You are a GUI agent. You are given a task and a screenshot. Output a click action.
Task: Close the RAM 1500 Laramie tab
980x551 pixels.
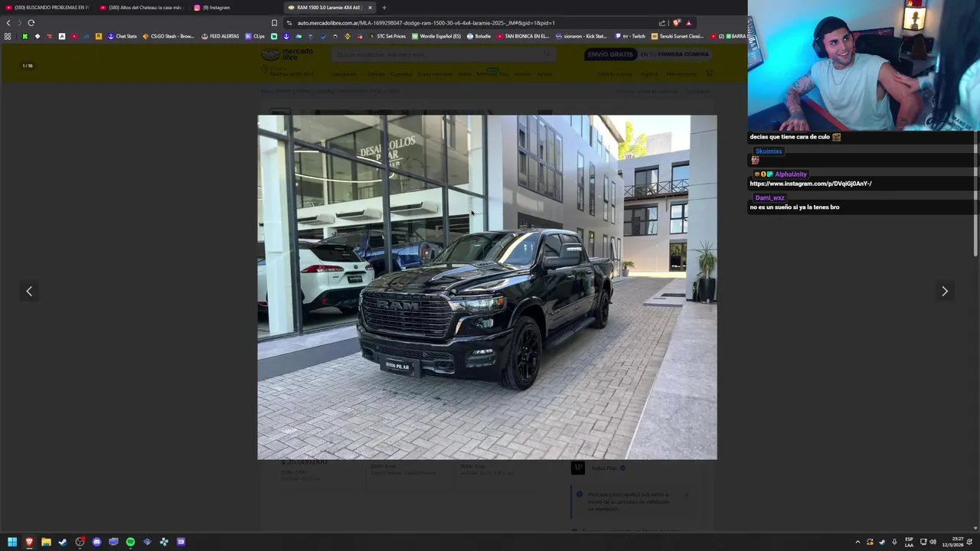[x=370, y=8]
